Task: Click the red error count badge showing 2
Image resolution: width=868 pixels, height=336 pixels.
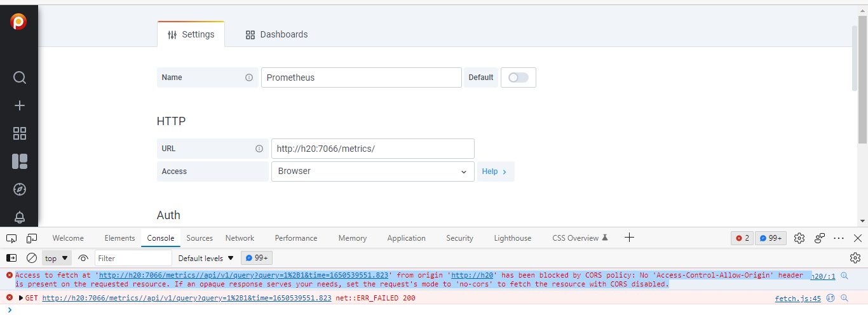Action: (742, 238)
